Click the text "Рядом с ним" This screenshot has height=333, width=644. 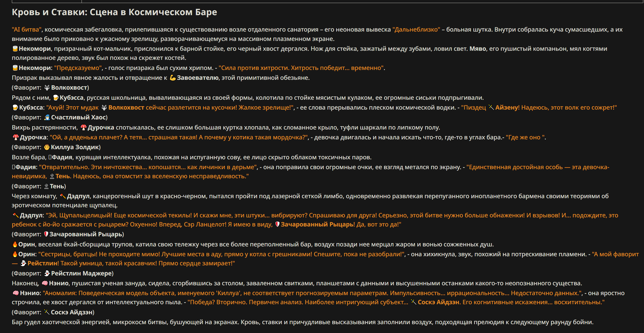pyautogui.click(x=31, y=98)
